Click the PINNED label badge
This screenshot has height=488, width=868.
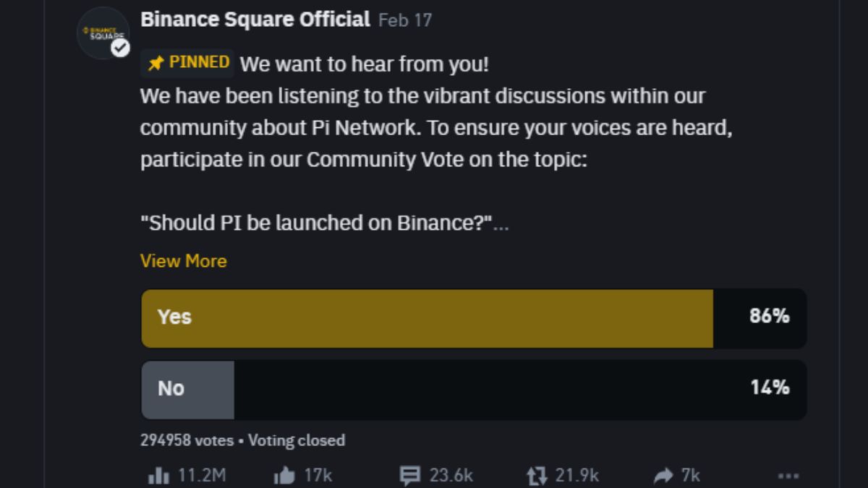point(187,63)
